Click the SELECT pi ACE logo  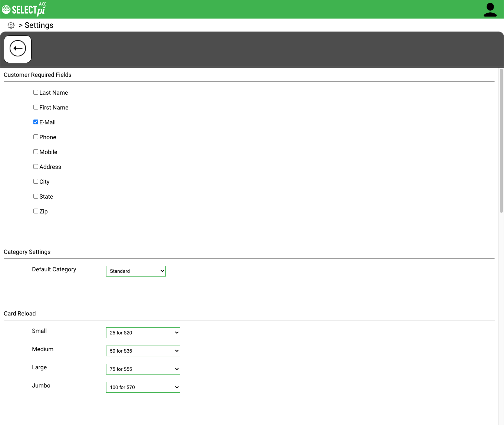coord(24,9)
